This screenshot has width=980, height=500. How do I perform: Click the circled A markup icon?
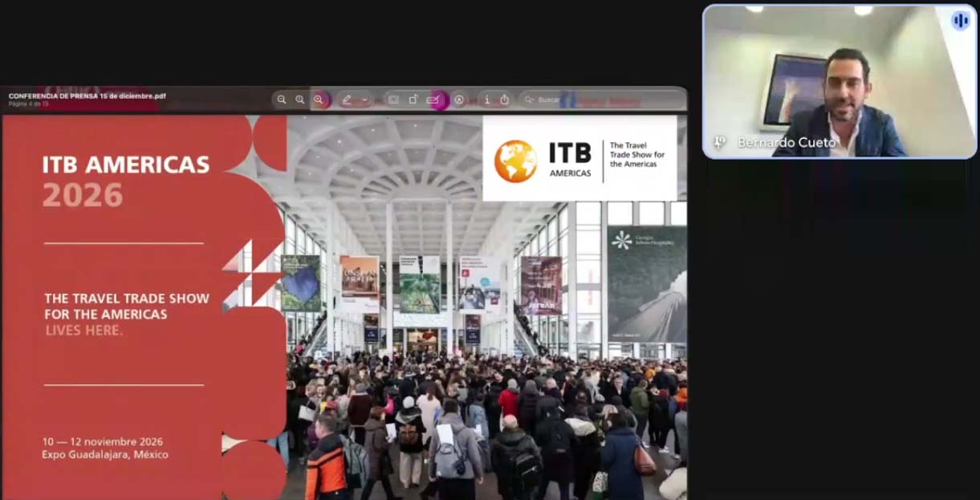click(x=459, y=100)
